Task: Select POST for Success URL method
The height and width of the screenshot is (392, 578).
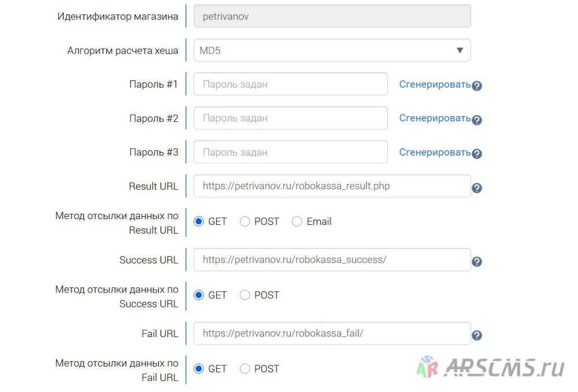Action: click(x=244, y=295)
